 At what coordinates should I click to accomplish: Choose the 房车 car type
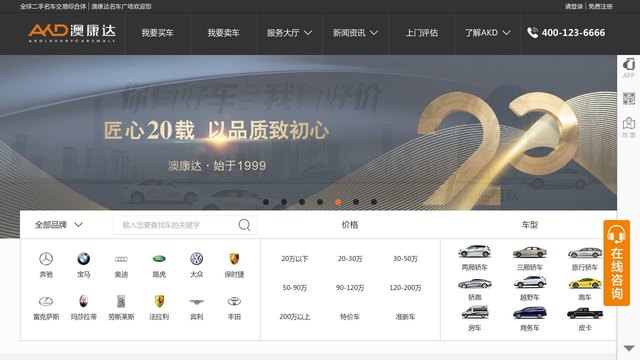[x=474, y=318]
